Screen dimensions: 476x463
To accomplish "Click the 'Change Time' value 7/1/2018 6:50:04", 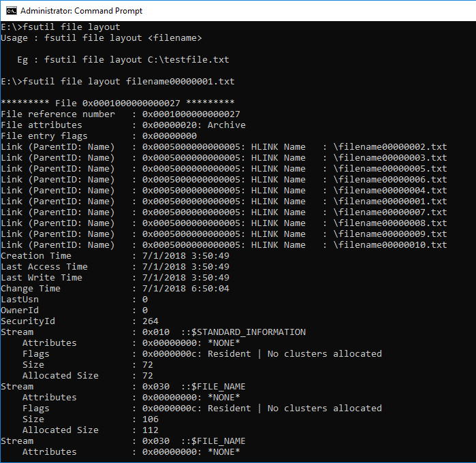I will point(186,289).
